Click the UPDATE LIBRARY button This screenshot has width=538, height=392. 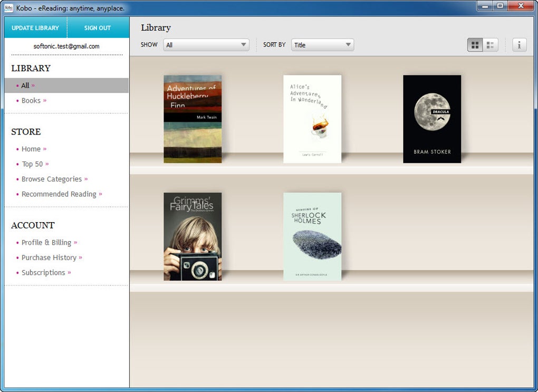click(x=35, y=28)
